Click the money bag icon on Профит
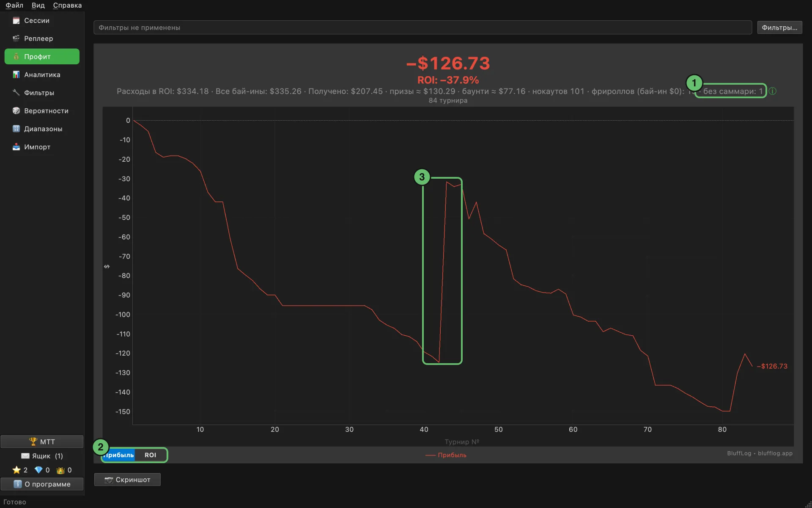 coord(16,56)
